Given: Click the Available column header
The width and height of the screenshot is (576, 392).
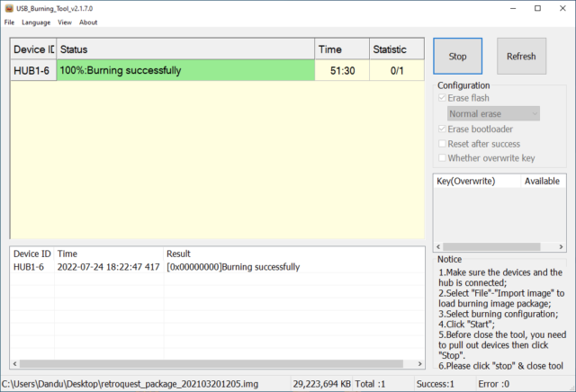Looking at the screenshot, I should [543, 182].
